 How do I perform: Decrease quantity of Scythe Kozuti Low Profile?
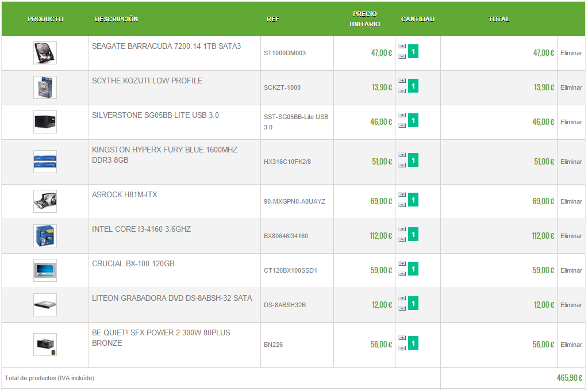pos(402,91)
